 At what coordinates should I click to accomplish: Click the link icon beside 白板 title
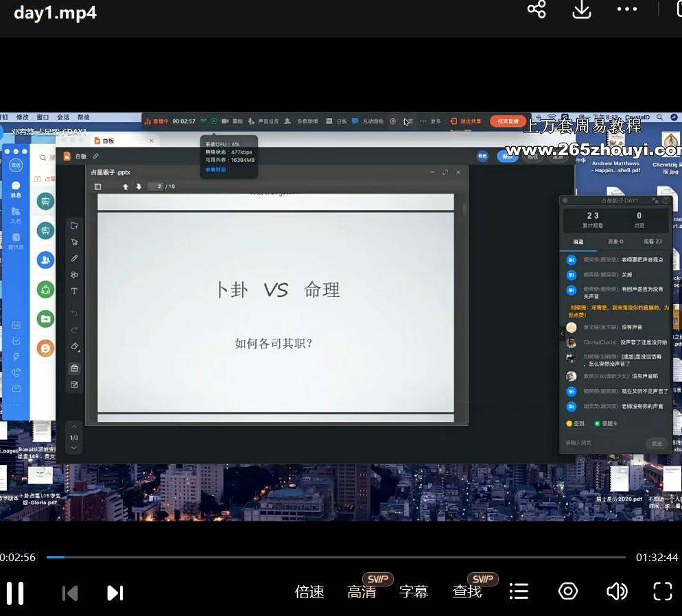point(95,156)
